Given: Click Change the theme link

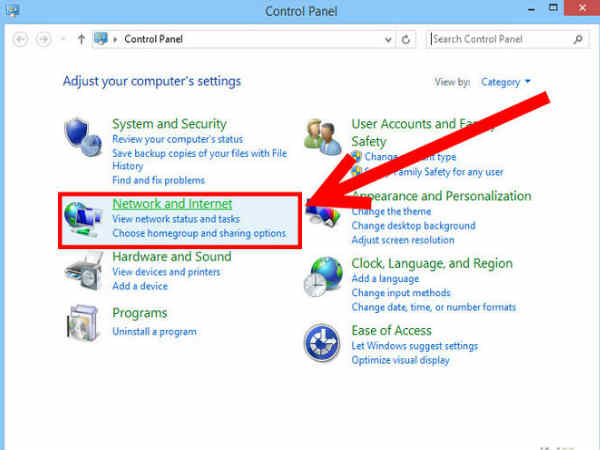Looking at the screenshot, I should tap(391, 211).
